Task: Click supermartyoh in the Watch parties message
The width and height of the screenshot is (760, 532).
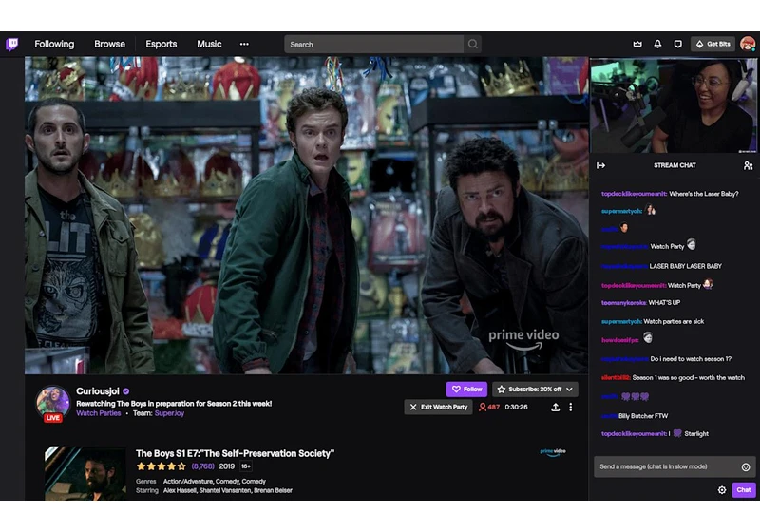Action: pyautogui.click(x=621, y=321)
